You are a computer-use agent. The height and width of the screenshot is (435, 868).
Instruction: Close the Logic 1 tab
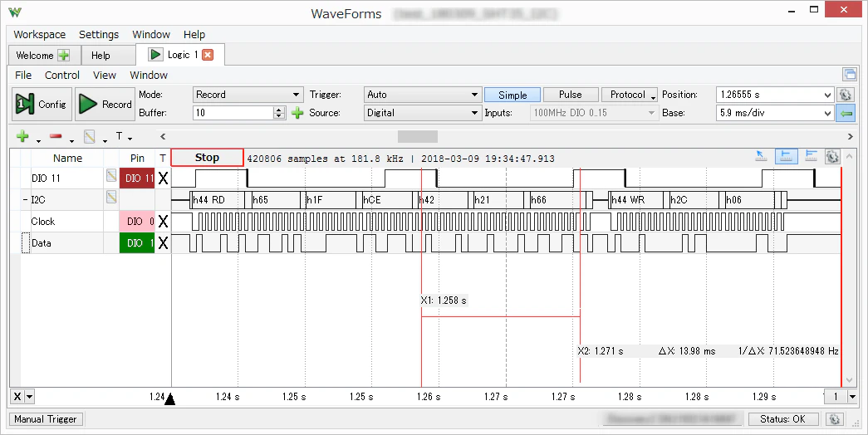click(208, 55)
